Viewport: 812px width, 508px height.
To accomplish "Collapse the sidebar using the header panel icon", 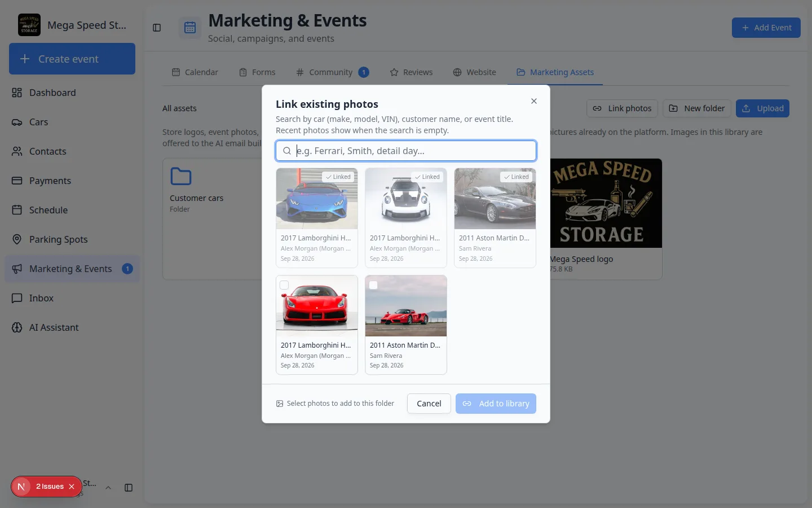I will [x=157, y=28].
